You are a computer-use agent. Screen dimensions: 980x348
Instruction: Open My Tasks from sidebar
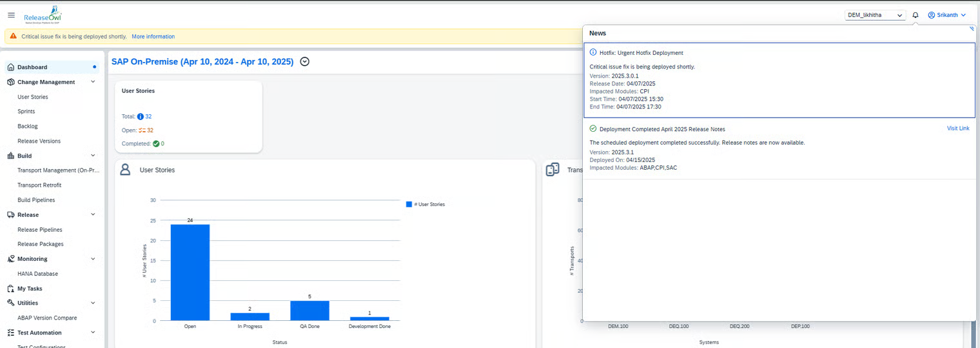pyautogui.click(x=30, y=289)
